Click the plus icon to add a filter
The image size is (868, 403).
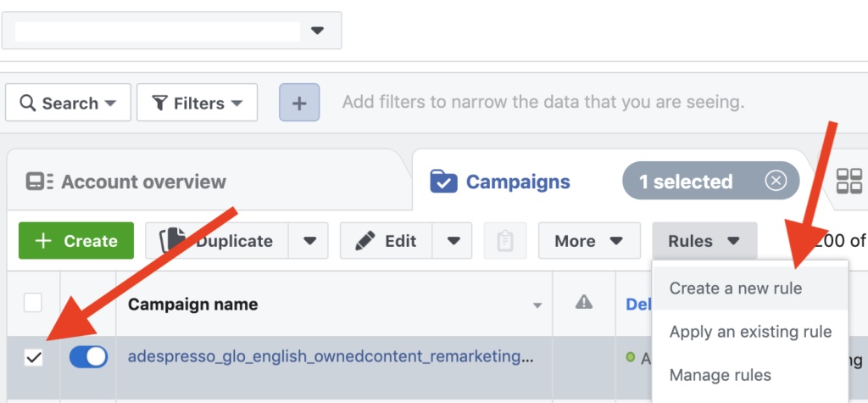299,103
